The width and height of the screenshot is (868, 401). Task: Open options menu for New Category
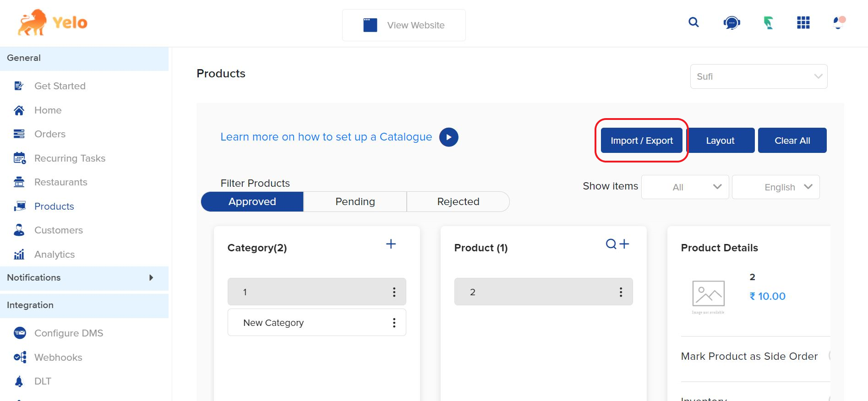click(x=394, y=323)
